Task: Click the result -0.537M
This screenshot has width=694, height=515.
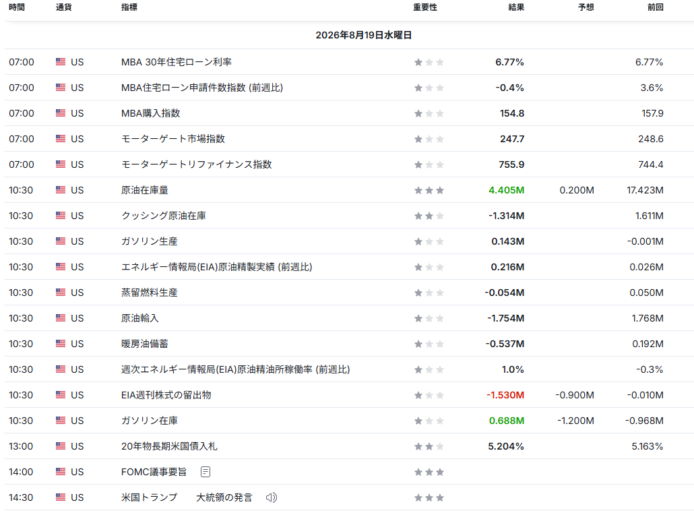Action: [505, 344]
